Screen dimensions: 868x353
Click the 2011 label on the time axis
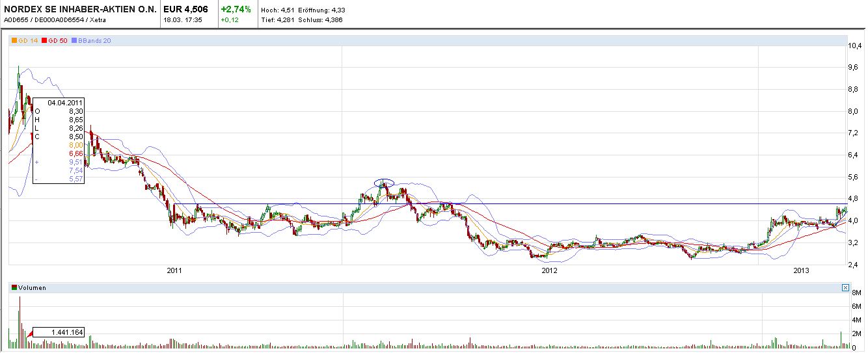click(174, 270)
